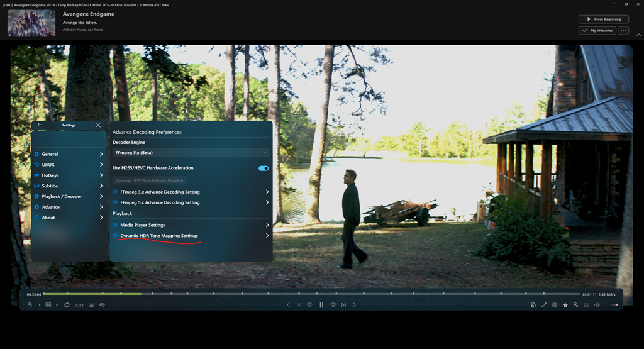Image resolution: width=644 pixels, height=349 pixels.
Task: Expand the About row chevron
Action: click(101, 218)
